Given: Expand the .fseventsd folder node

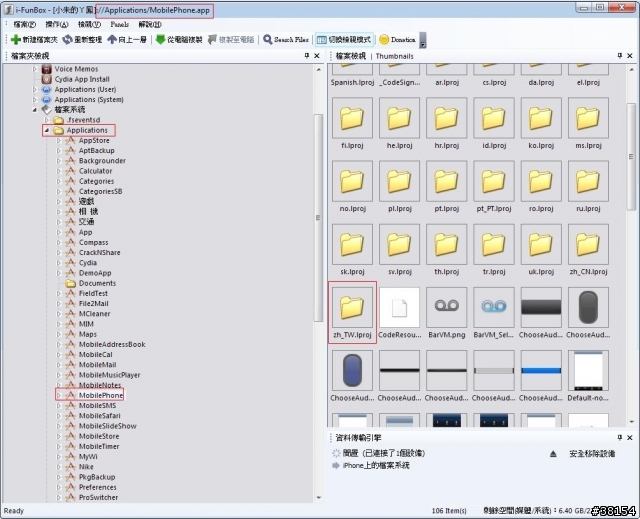Looking at the screenshot, I should [x=47, y=120].
